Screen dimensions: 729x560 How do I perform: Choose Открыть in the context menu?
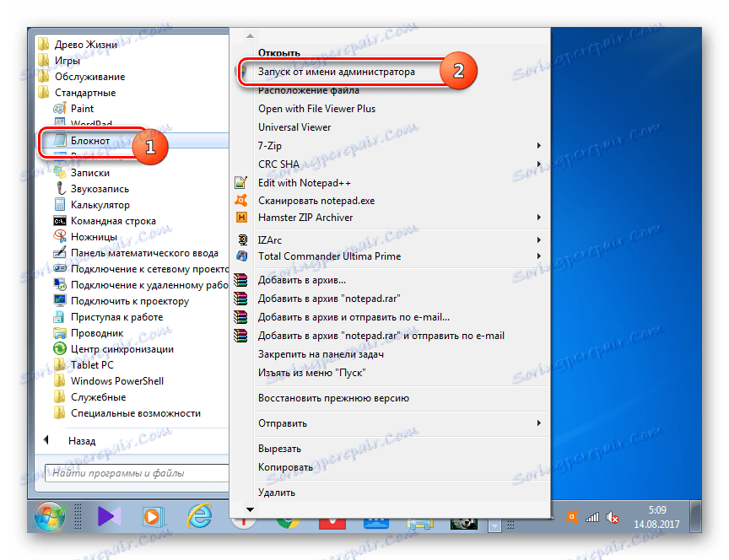tap(279, 53)
